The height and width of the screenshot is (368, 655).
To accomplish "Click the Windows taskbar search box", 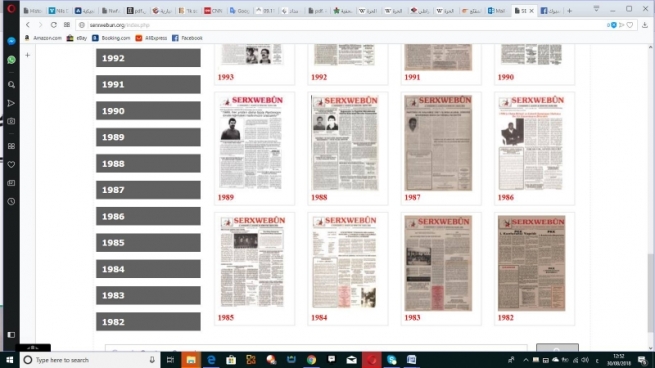I will [x=89, y=360].
